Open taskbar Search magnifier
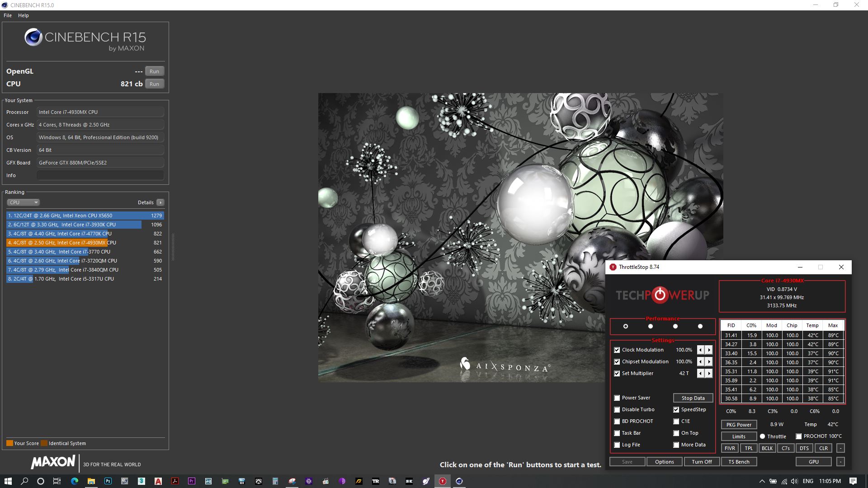The width and height of the screenshot is (868, 488). coord(24,481)
